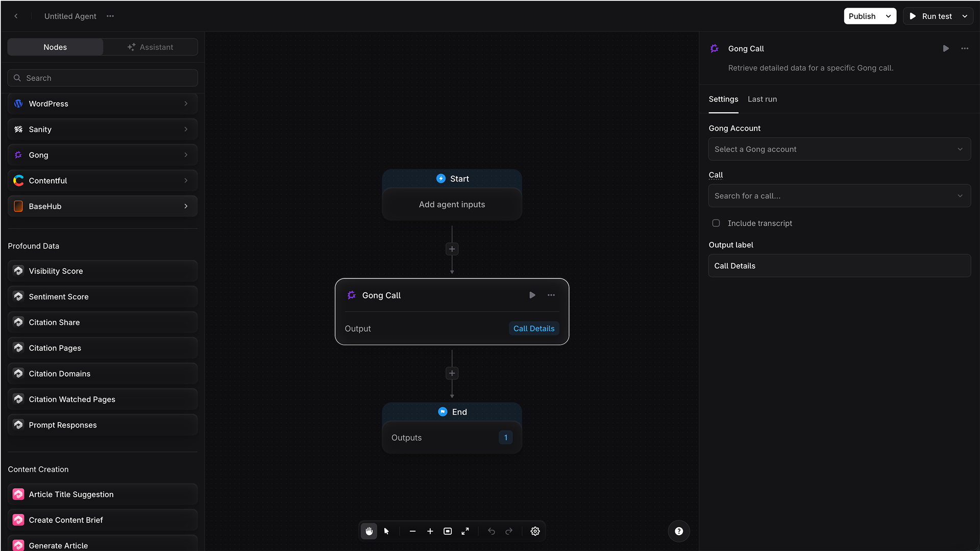The width and height of the screenshot is (980, 551).
Task: Click Add agent inputs in Start node
Action: [452, 205]
